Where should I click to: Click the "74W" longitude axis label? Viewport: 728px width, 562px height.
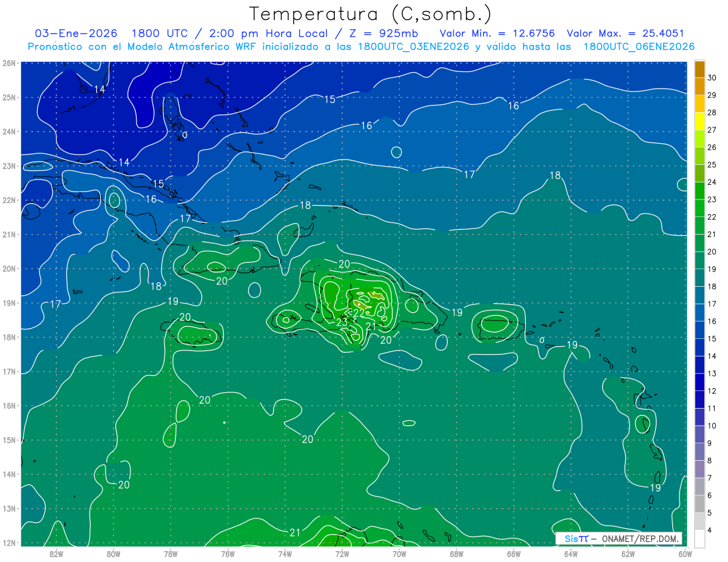[x=285, y=553]
